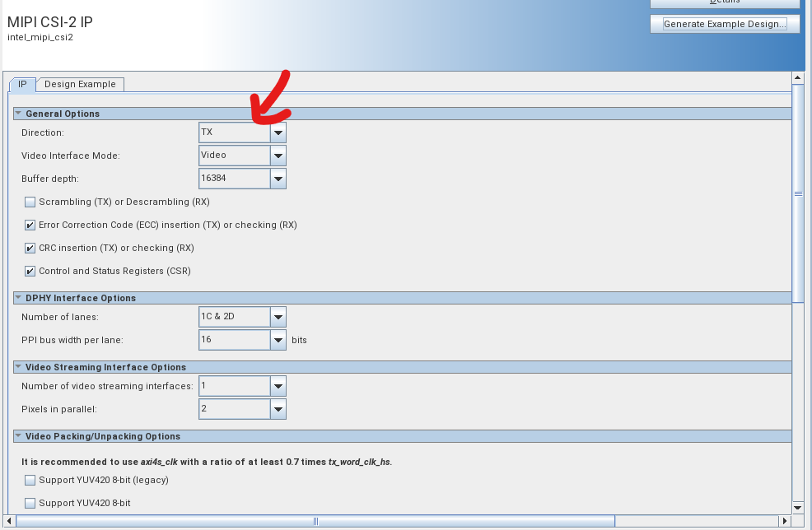Click the axi4s_clk recommendation note
812x530 pixels.
click(x=207, y=462)
